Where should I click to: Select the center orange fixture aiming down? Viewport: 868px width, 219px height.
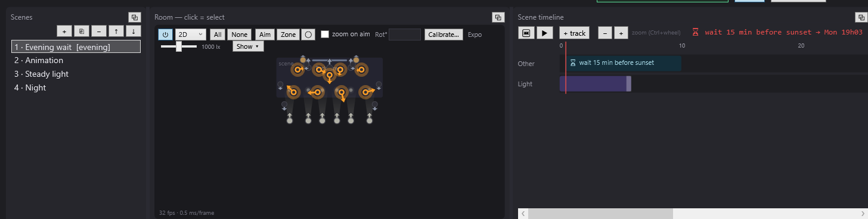tap(329, 75)
